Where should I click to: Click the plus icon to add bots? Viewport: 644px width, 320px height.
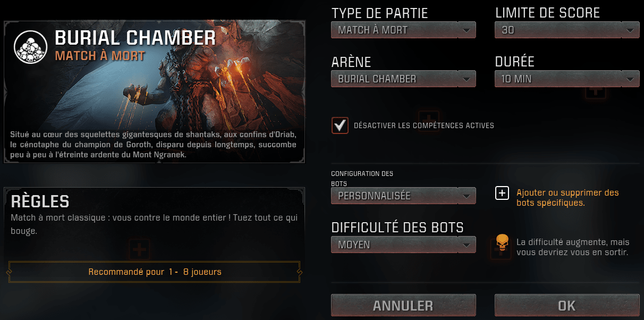coord(502,193)
